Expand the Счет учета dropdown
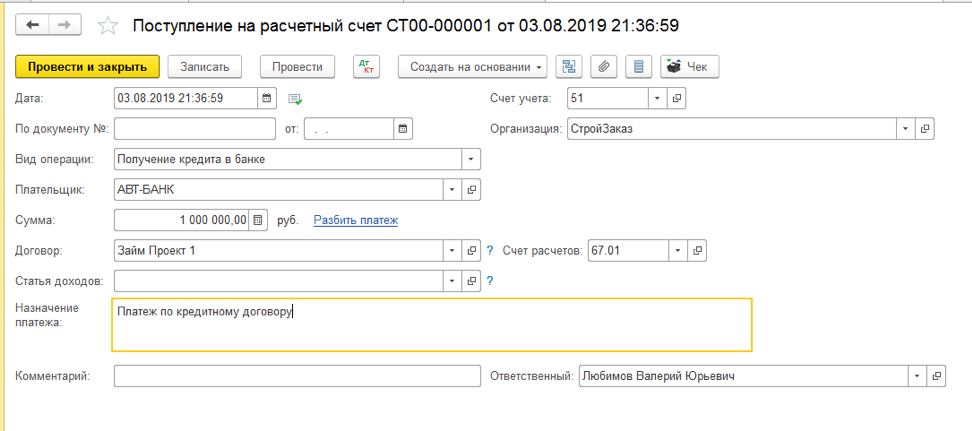The image size is (972, 431). [656, 98]
